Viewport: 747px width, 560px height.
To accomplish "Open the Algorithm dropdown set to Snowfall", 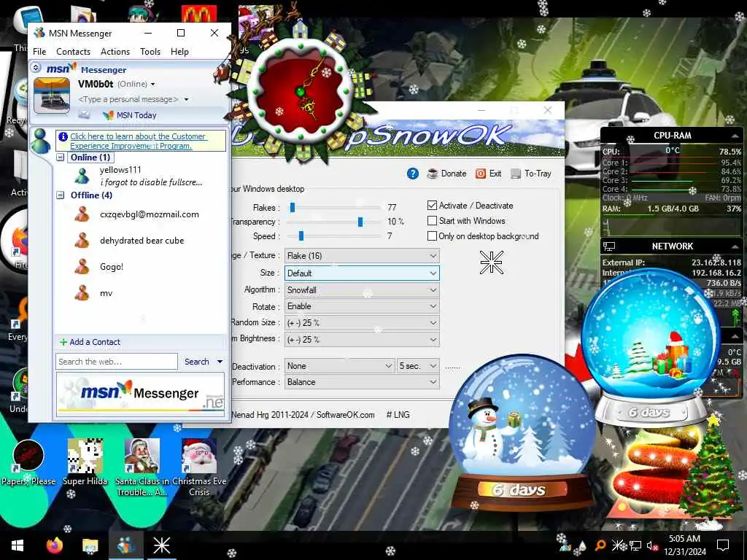I will 362,289.
